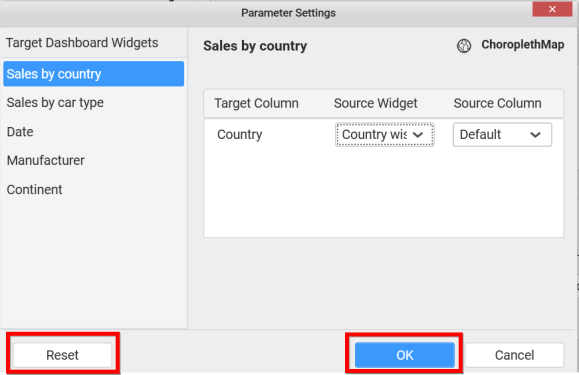Click the ChoroplethMap widget type label
579x375 pixels.
tap(523, 45)
